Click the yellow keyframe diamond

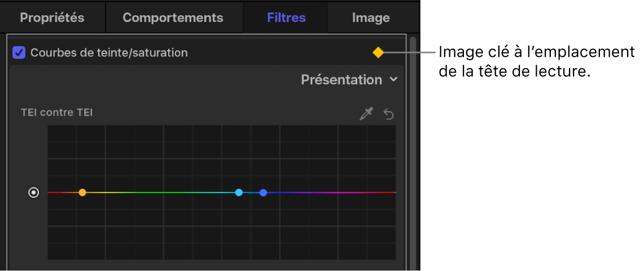pyautogui.click(x=378, y=52)
